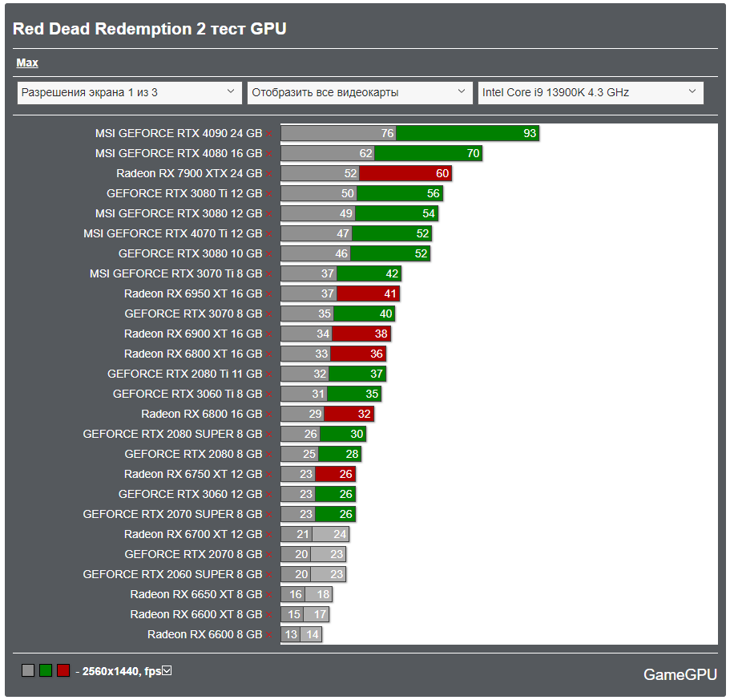Remove MSI GEFORCE RTX 4080 16 GB row

(269, 154)
